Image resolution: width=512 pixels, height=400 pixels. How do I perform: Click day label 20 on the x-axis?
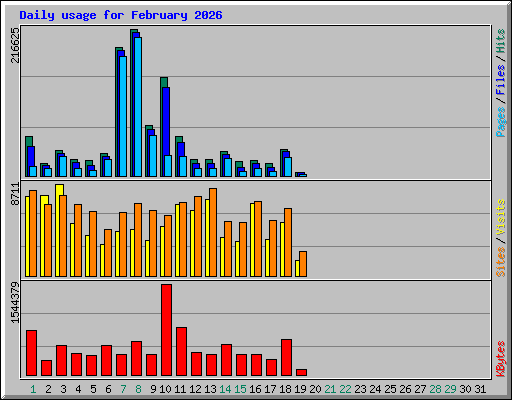(x=315, y=389)
